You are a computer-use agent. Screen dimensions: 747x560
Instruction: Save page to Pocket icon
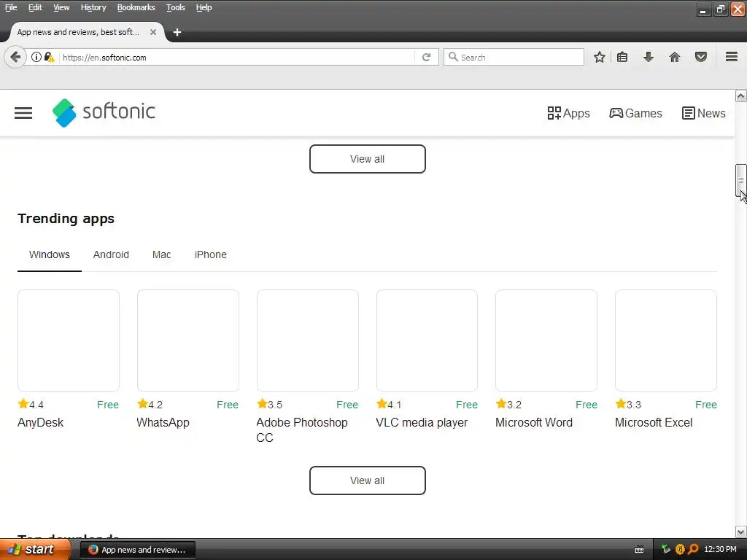tap(701, 57)
